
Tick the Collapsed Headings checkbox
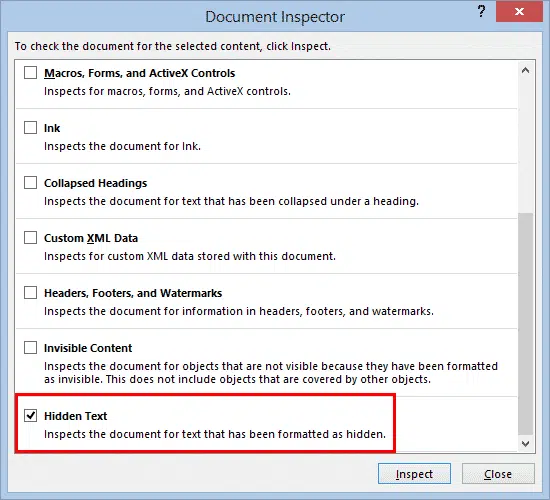coord(31,182)
